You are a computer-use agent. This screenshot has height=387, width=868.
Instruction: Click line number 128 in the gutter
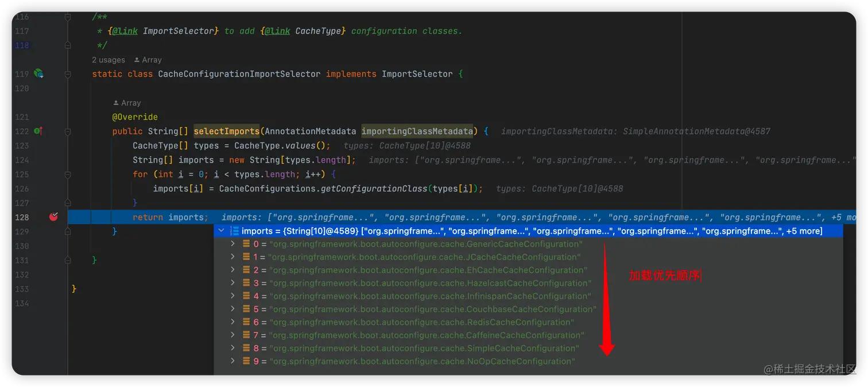[x=22, y=218]
